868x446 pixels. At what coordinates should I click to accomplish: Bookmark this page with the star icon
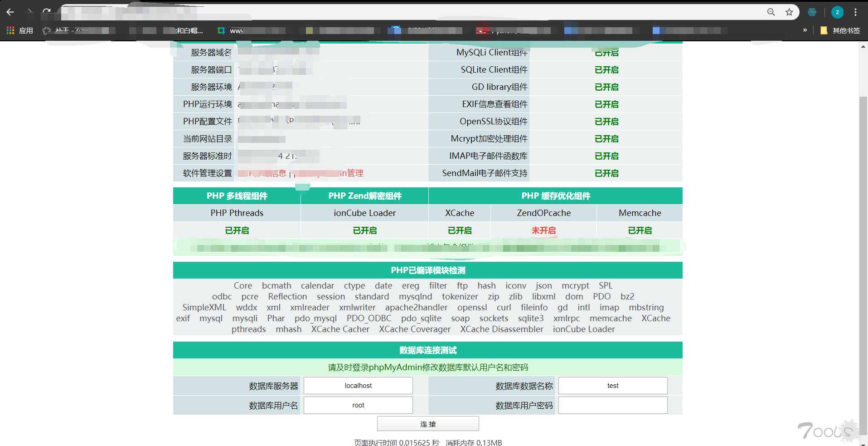789,12
